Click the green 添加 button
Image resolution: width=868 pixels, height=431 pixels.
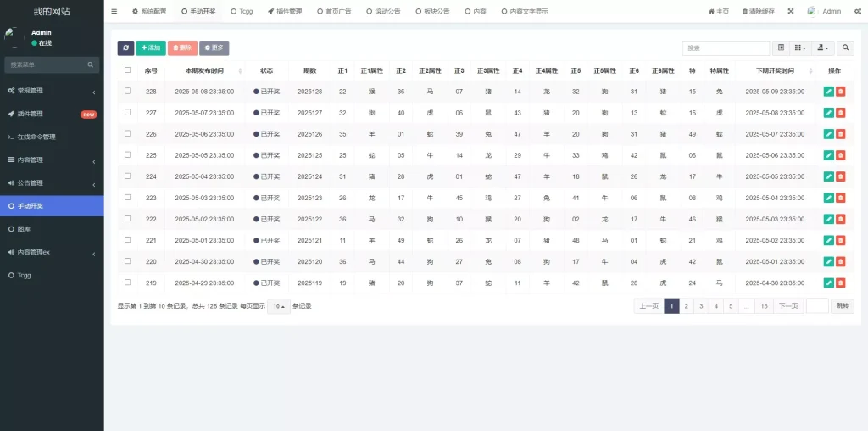tap(151, 48)
